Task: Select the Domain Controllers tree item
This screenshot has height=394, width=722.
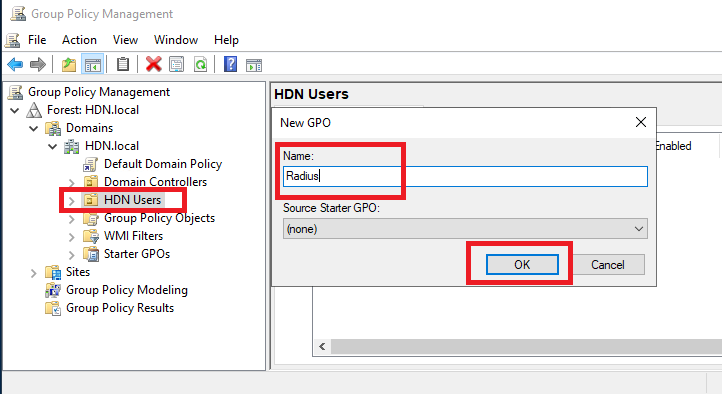Action: click(156, 182)
